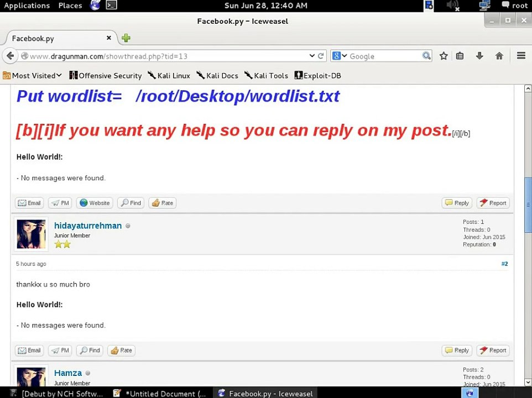The image size is (532, 398).
Task: Click Find button in first post
Action: 131,203
